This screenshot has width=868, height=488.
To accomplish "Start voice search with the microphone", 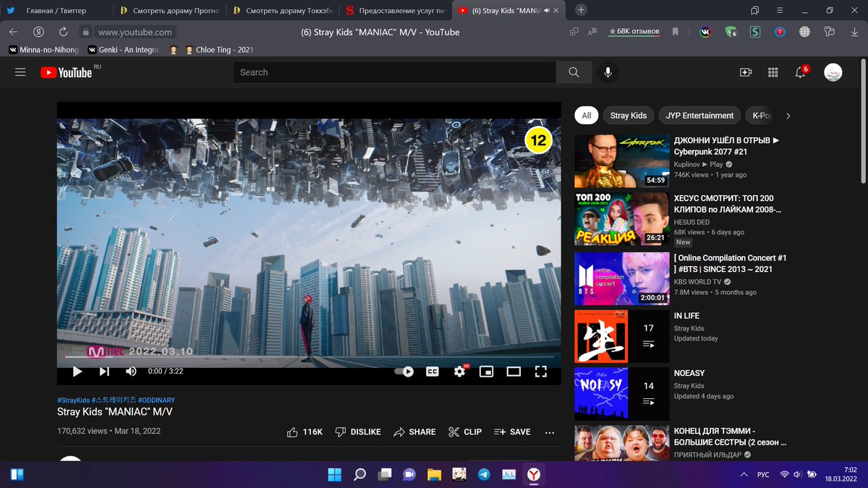I will (608, 72).
